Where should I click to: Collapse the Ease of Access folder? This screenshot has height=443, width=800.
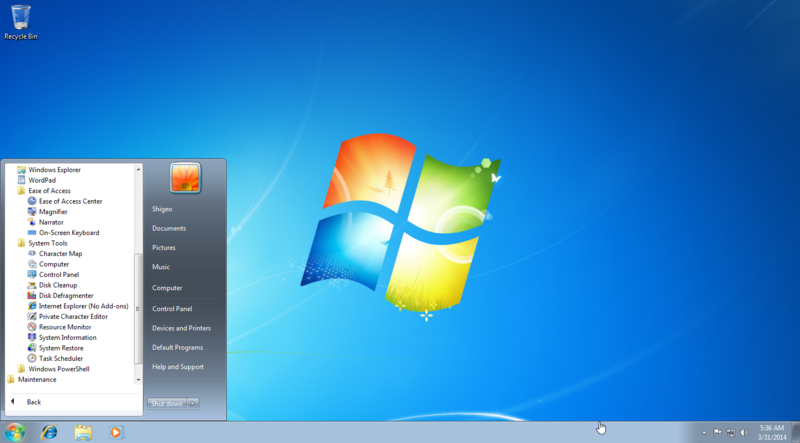[x=44, y=191]
